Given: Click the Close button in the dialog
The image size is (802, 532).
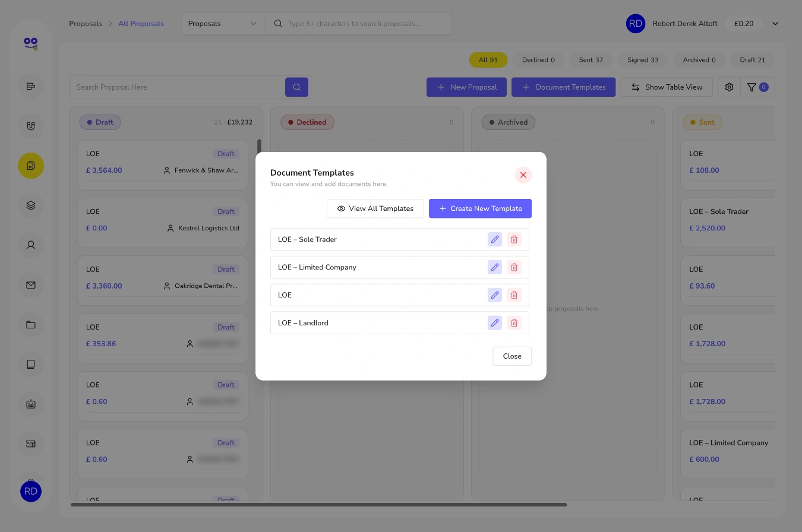Looking at the screenshot, I should [x=512, y=356].
